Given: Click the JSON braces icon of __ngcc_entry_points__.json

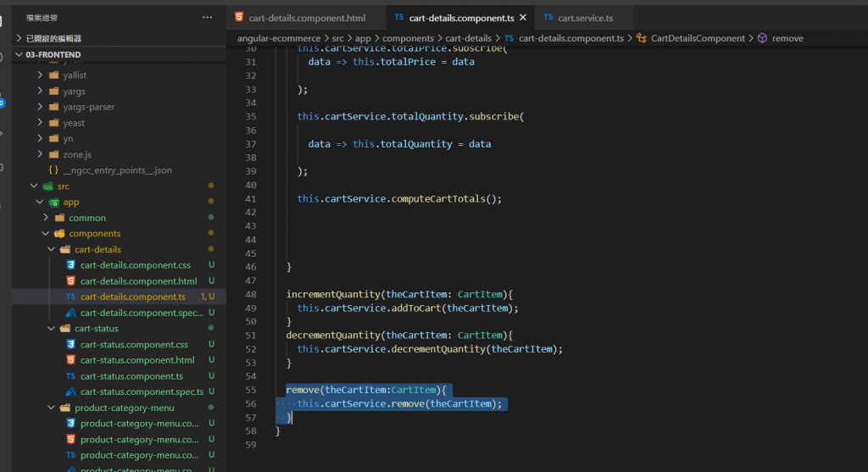Looking at the screenshot, I should click(x=53, y=170).
